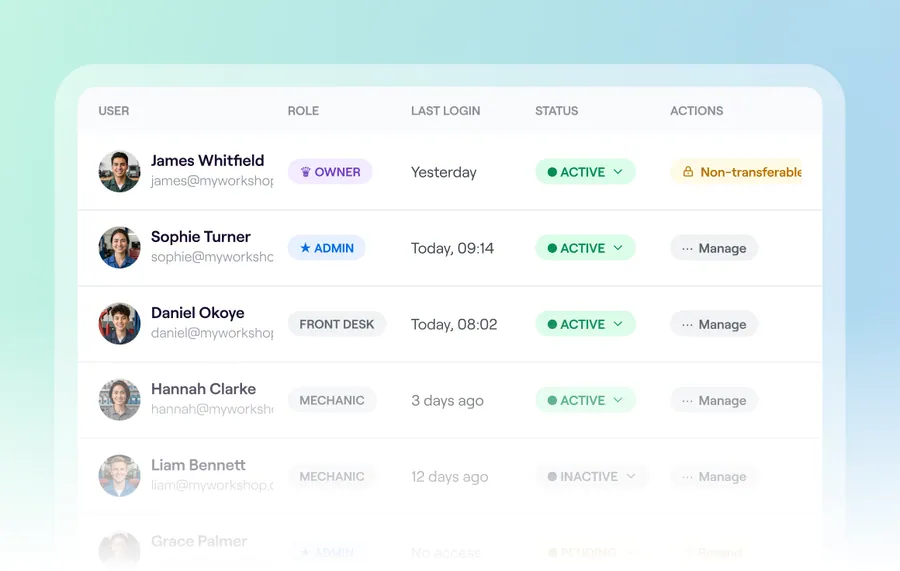Click the crown icon in OWNER badge

305,172
